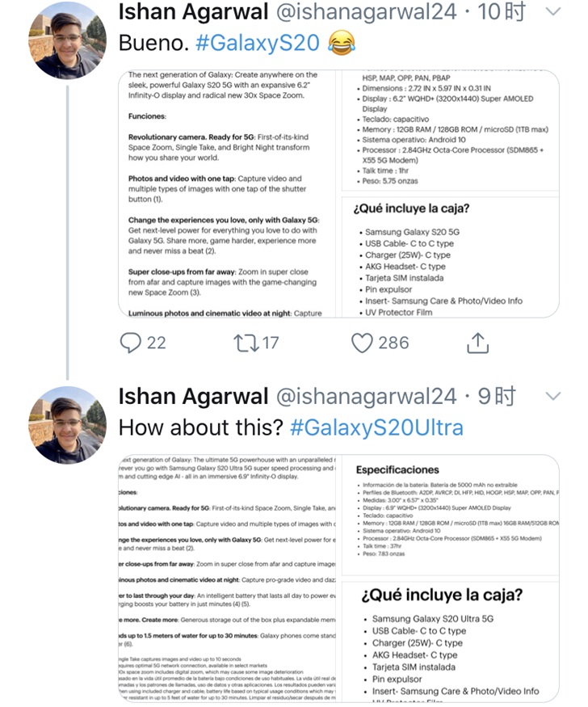This screenshot has height=707, width=588.
Task: Like the GalaxyS20 tweet
Action: (362, 343)
